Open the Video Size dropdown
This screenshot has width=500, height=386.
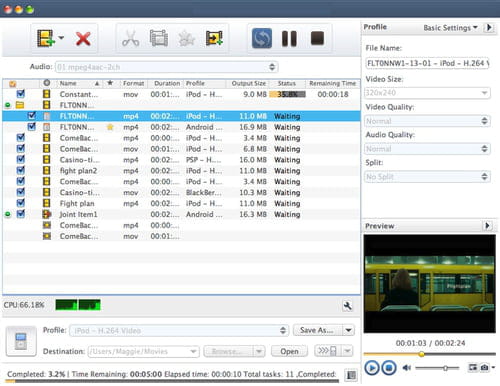tap(427, 93)
